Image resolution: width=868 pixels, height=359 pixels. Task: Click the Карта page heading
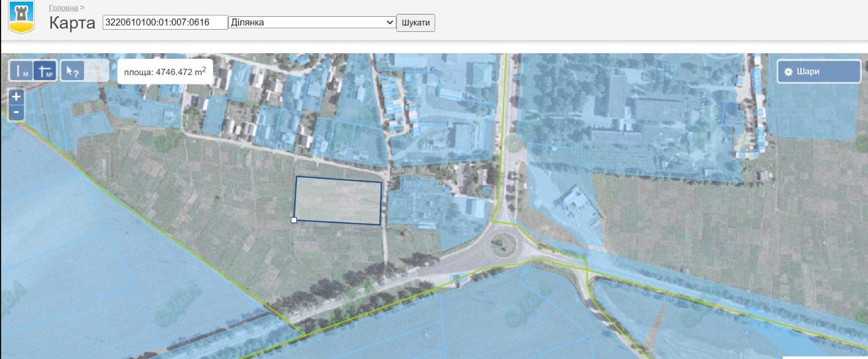pos(72,23)
